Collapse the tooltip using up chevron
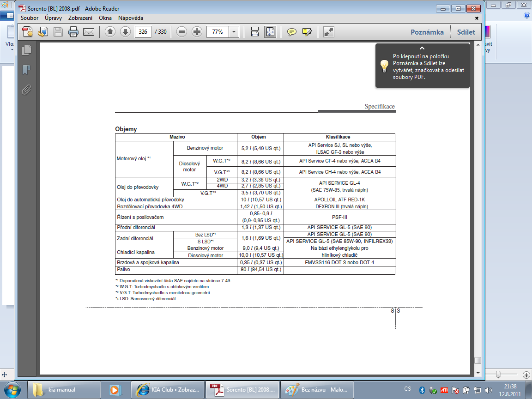The image size is (532, 399). [x=422, y=48]
